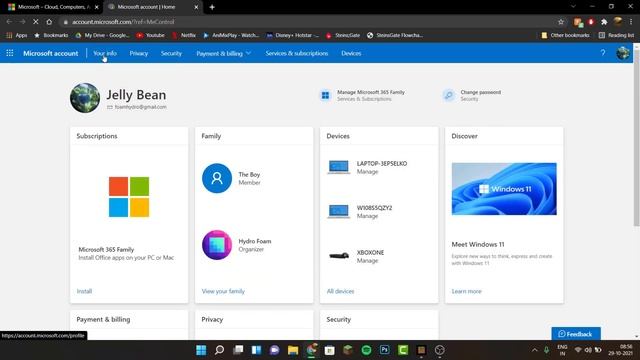Stop loading the page in Chrome

(36, 22)
